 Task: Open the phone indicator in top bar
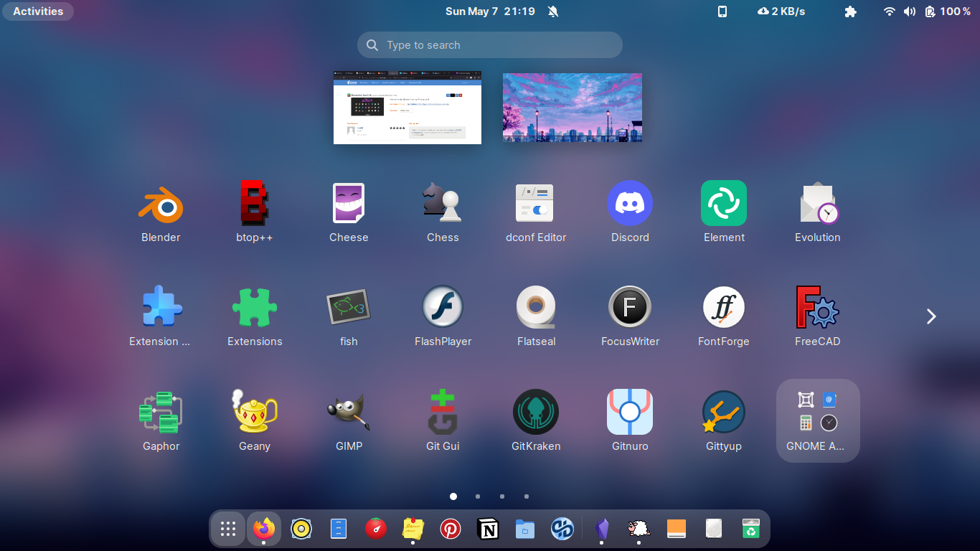click(722, 11)
